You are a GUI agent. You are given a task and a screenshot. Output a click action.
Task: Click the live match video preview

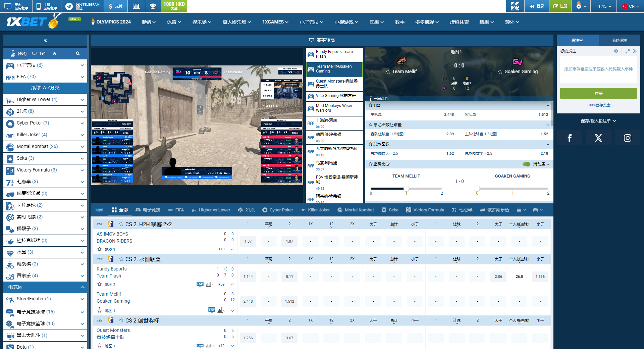(x=197, y=125)
